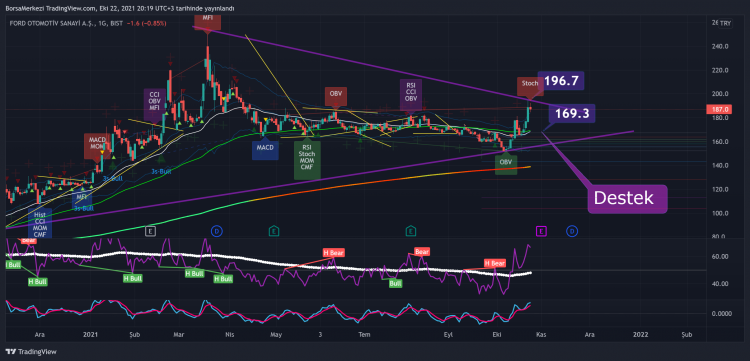Open the teal E earnings marker near May
The height and width of the screenshot is (361, 750).
[x=274, y=231]
